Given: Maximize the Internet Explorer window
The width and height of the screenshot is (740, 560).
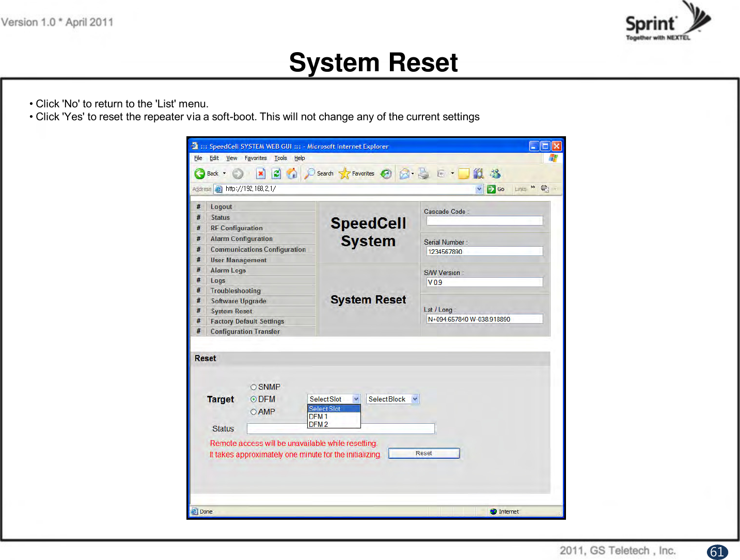Looking at the screenshot, I should [545, 146].
